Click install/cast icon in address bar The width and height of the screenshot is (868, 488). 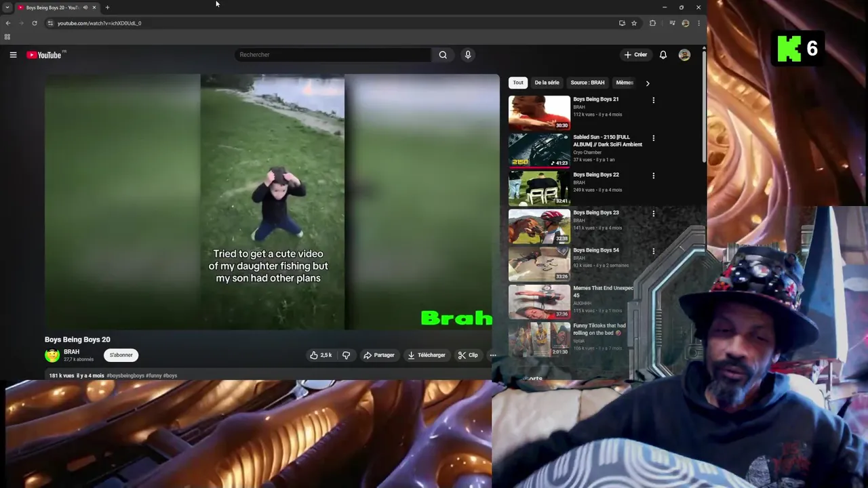(622, 23)
